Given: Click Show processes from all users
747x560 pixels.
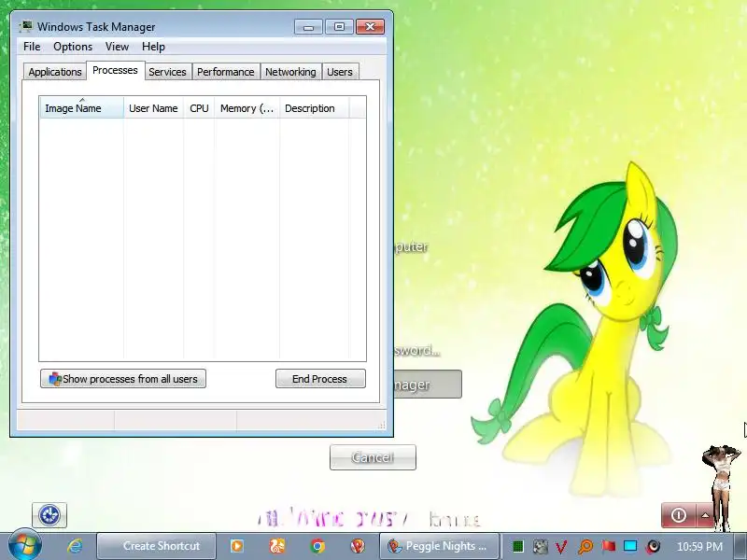Looking at the screenshot, I should point(123,379).
